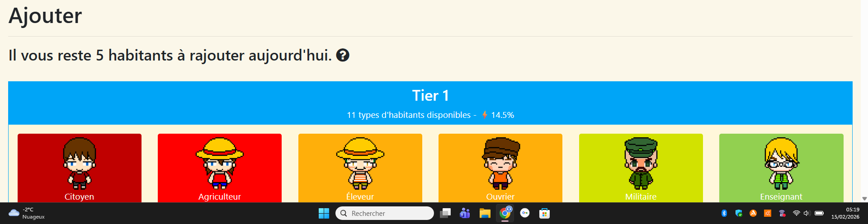Pick the Ouvrier inhabitant card
Image resolution: width=868 pixels, height=224 pixels.
point(500,168)
